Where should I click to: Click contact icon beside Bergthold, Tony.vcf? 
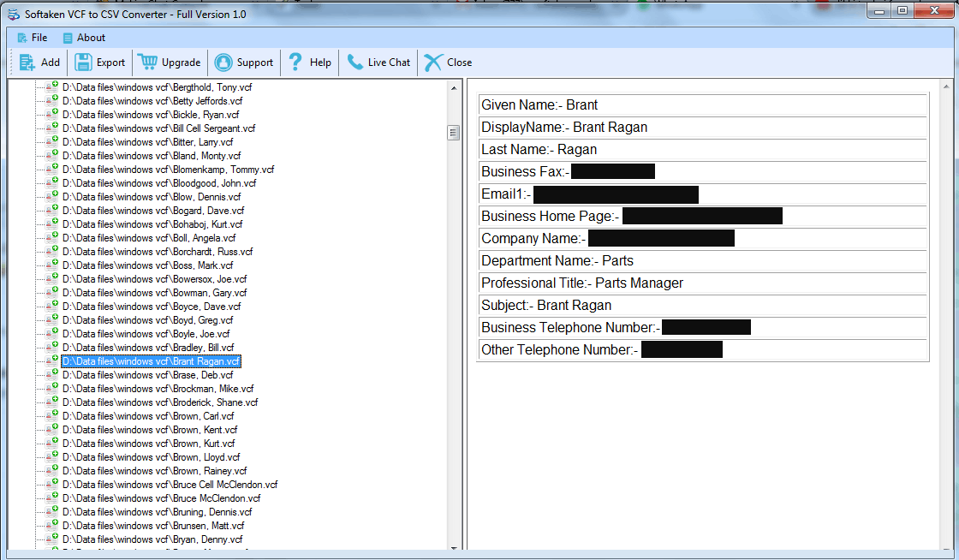[52, 86]
